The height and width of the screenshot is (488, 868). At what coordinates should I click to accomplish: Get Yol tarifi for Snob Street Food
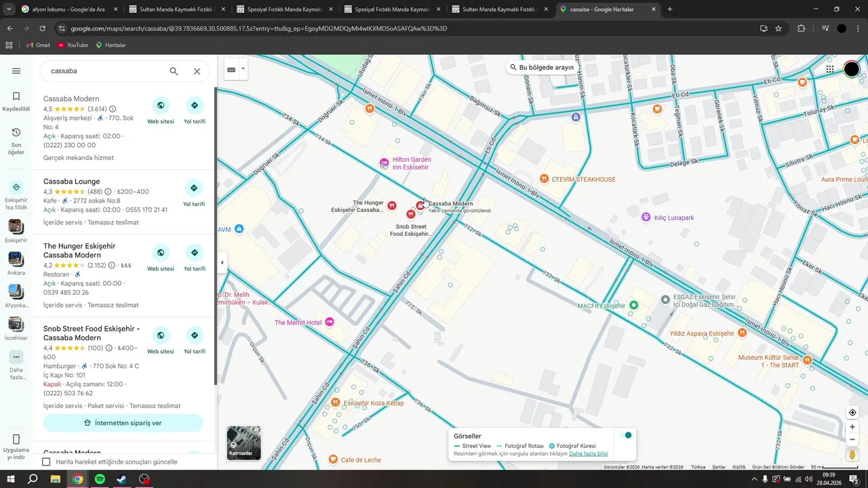click(195, 340)
